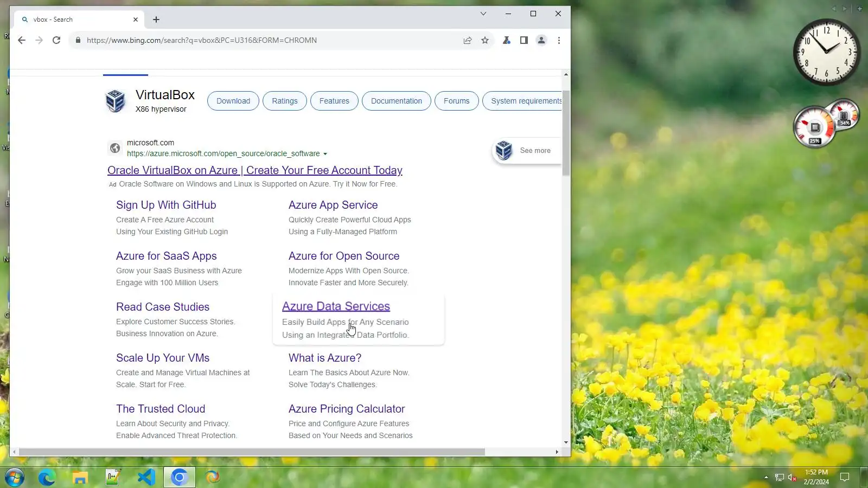This screenshot has height=488, width=868.
Task: Open the Chrome side panel icon
Action: coord(524,40)
